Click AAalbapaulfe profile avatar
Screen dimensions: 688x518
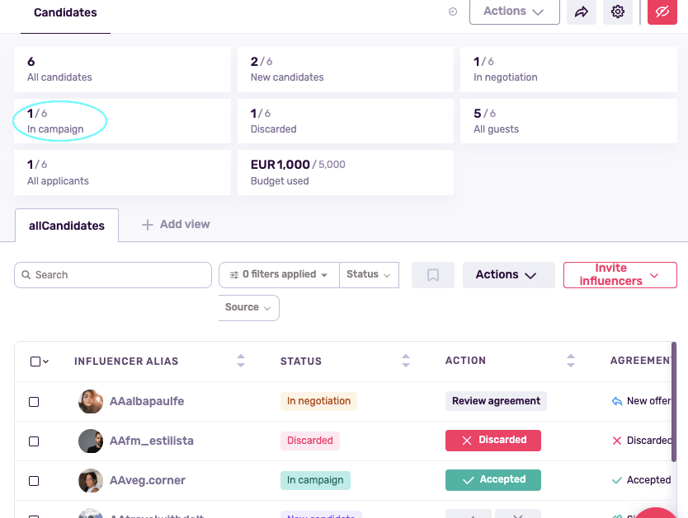[x=91, y=401]
